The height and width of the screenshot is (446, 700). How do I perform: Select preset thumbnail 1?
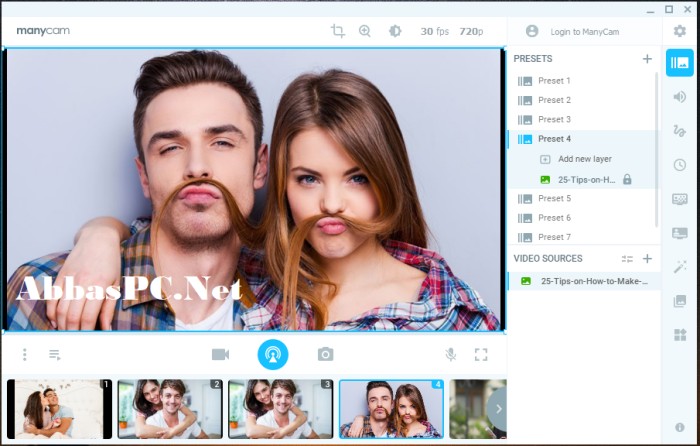[x=59, y=409]
